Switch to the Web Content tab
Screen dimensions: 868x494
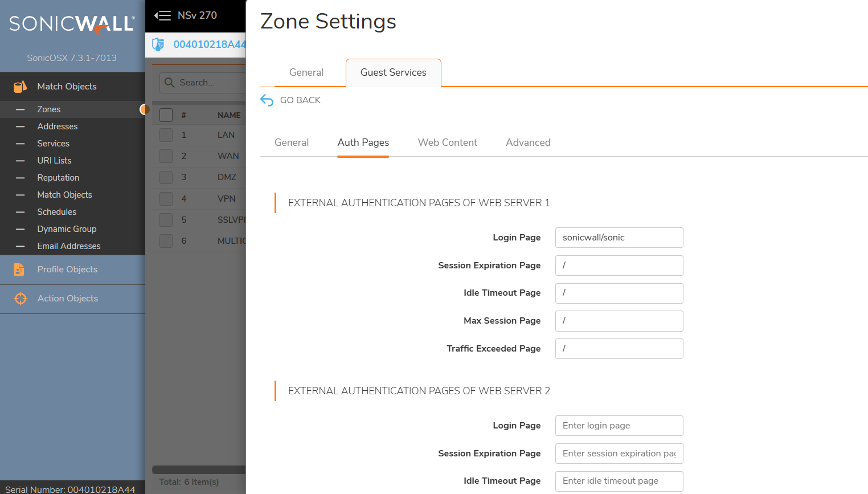[x=447, y=142]
